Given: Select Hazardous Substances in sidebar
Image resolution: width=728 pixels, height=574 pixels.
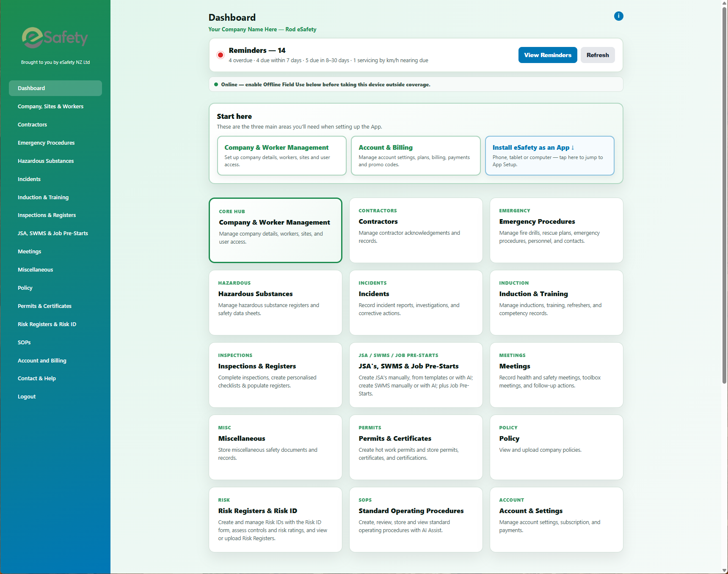Looking at the screenshot, I should [x=55, y=161].
